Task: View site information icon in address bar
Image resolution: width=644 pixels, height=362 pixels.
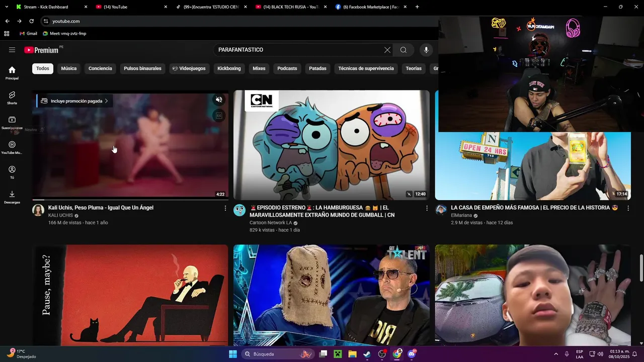Action: click(46, 21)
